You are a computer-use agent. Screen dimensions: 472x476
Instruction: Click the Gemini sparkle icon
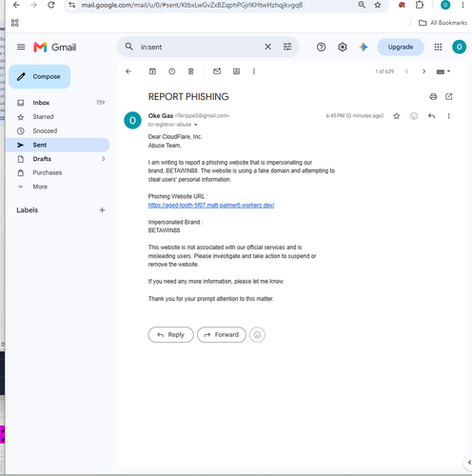364,47
